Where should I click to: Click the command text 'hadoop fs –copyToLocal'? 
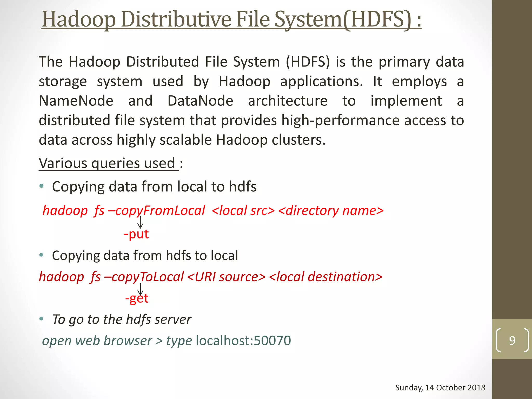(111, 277)
